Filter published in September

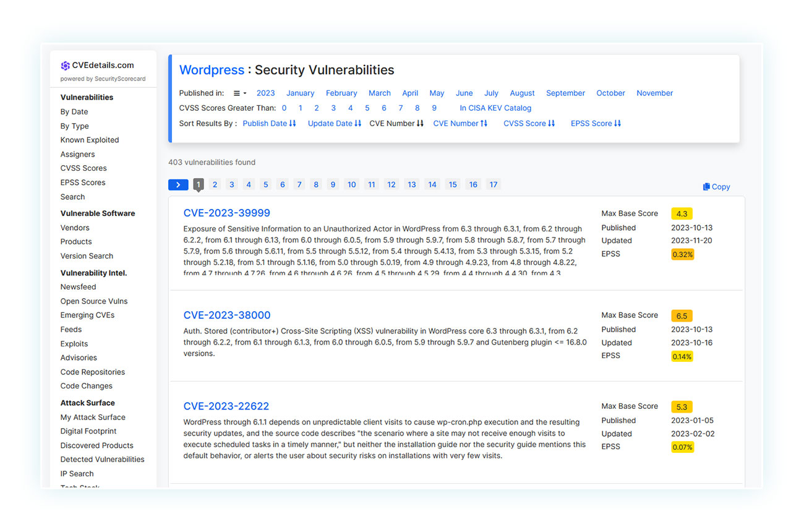point(565,93)
